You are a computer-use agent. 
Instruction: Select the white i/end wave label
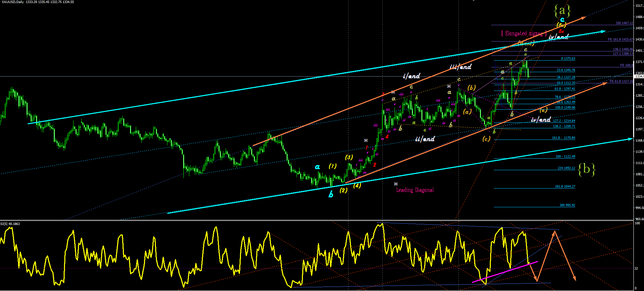tap(412, 76)
